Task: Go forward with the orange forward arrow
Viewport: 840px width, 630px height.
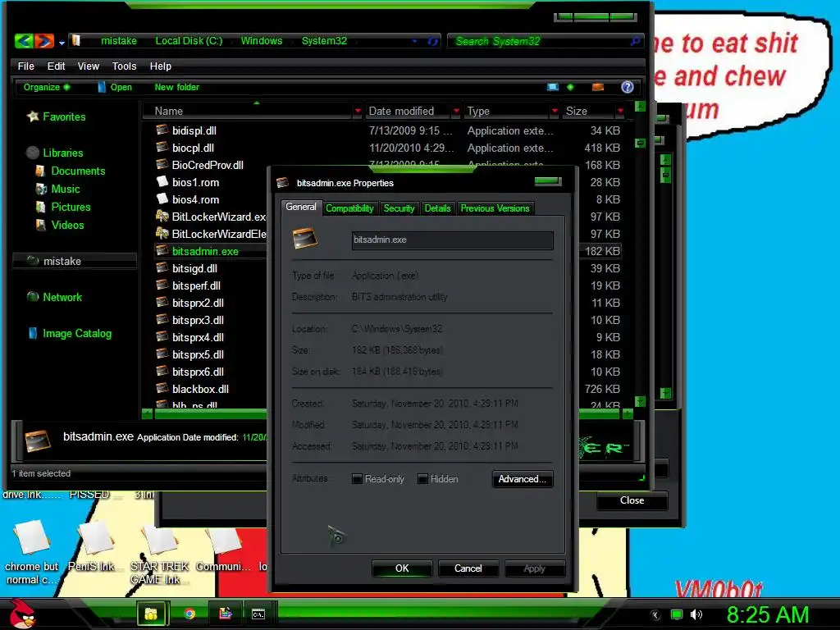Action: pyautogui.click(x=44, y=41)
